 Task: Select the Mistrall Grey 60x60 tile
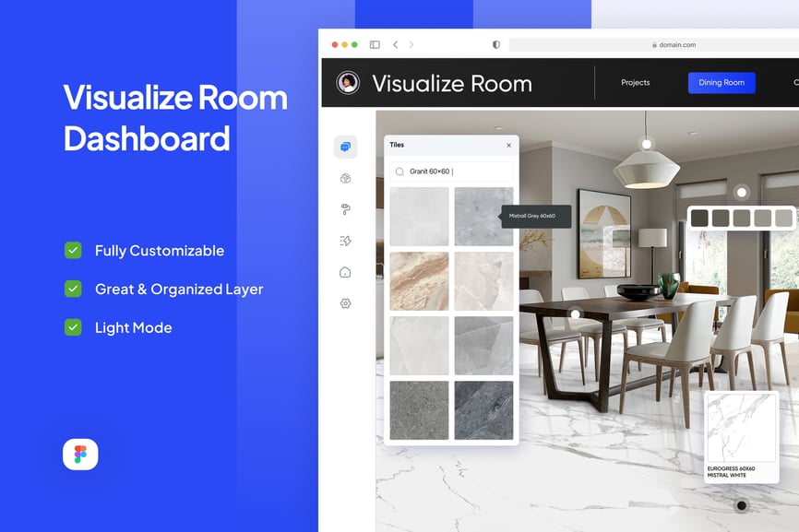coord(483,217)
